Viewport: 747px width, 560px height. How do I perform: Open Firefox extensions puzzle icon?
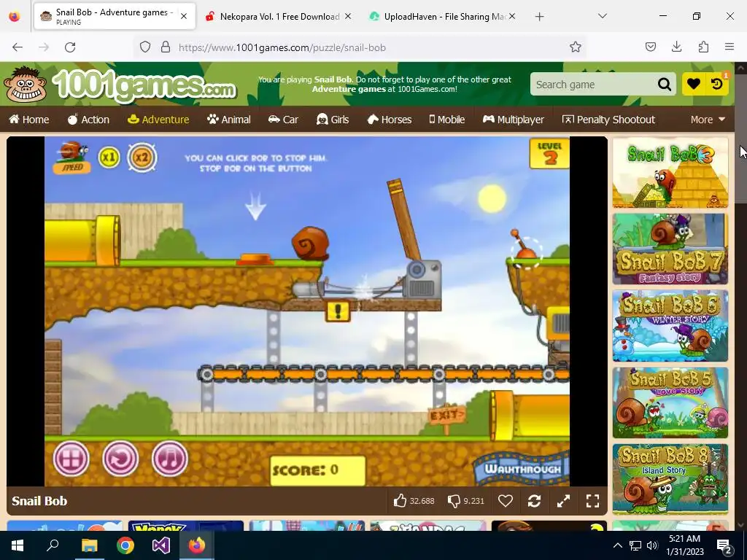[703, 47]
